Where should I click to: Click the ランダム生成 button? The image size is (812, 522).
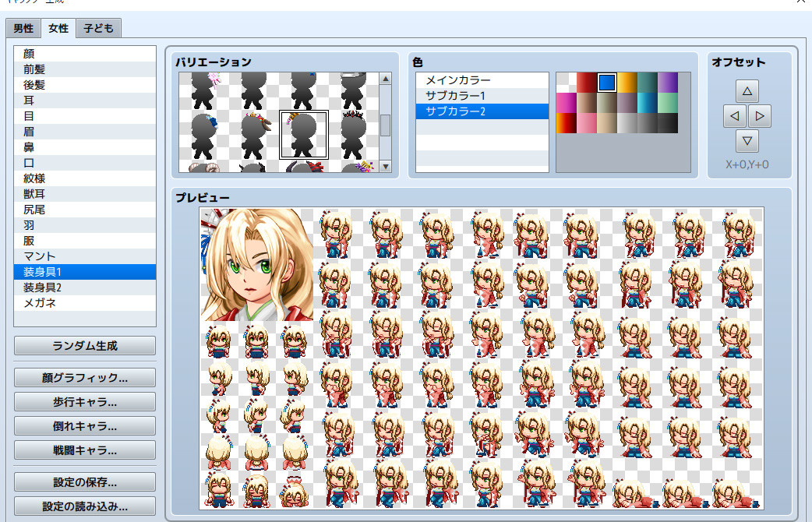84,346
